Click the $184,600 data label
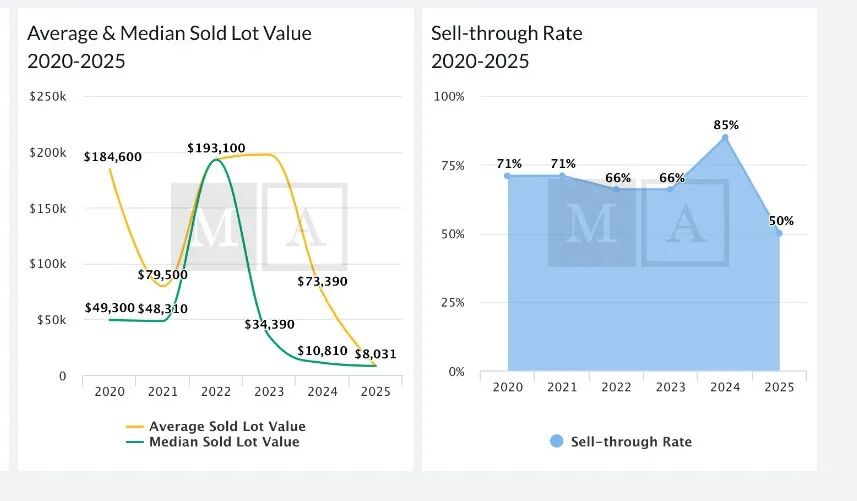 click(x=113, y=157)
